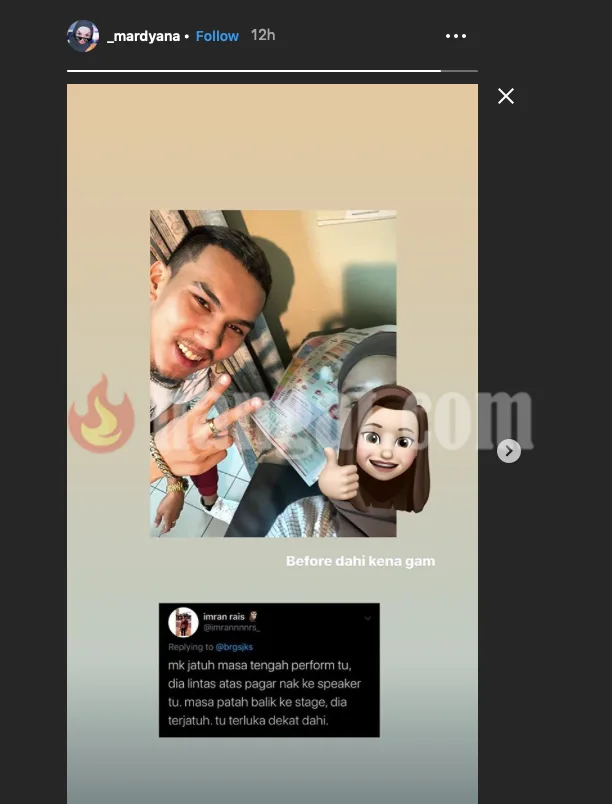Click the 12h story timestamp
612x804 pixels.
click(x=263, y=35)
